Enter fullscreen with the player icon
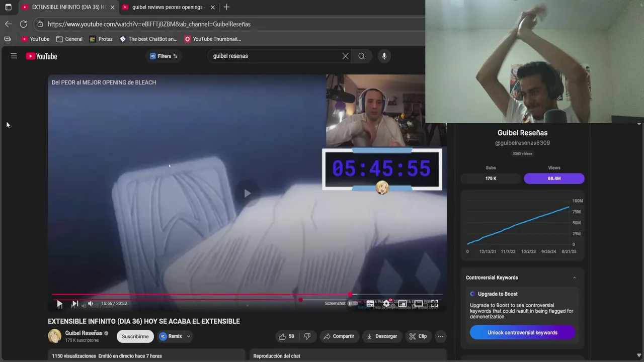 pyautogui.click(x=434, y=304)
